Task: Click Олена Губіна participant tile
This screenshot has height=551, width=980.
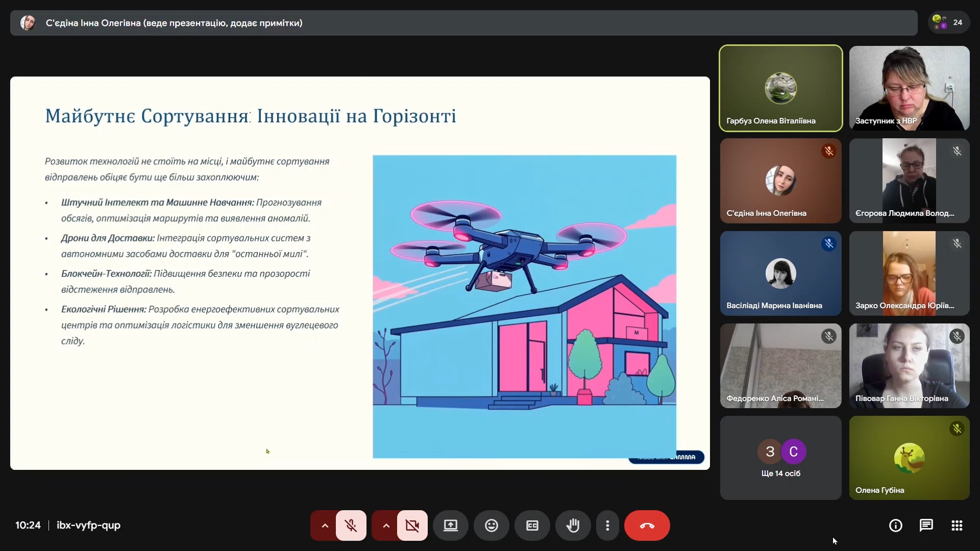Action: (909, 458)
